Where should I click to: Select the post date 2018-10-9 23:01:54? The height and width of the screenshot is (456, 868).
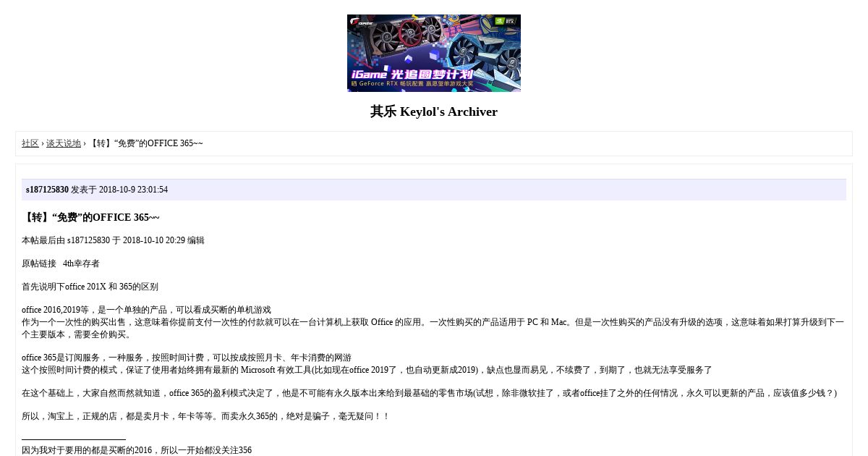[133, 190]
